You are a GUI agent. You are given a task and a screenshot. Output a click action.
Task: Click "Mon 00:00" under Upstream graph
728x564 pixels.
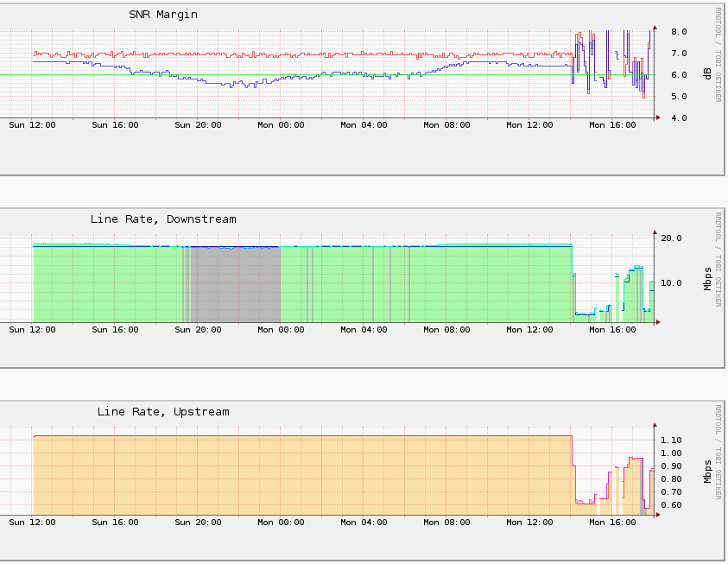tap(281, 523)
